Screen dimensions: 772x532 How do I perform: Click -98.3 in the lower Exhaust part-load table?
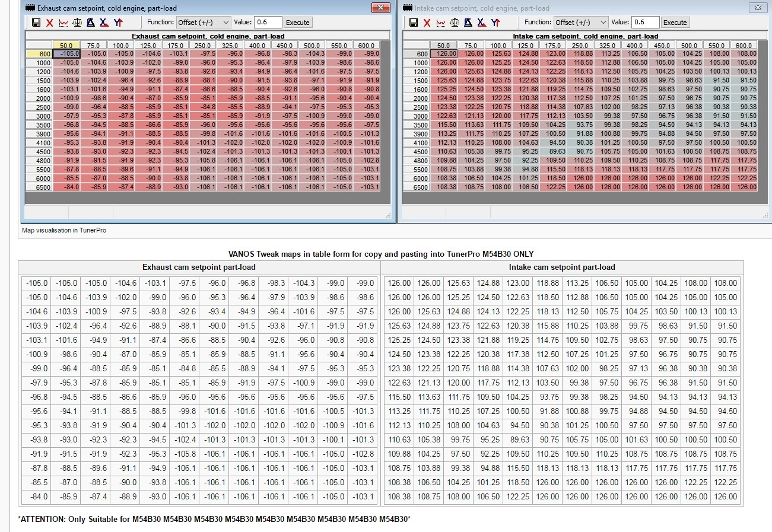(274, 283)
